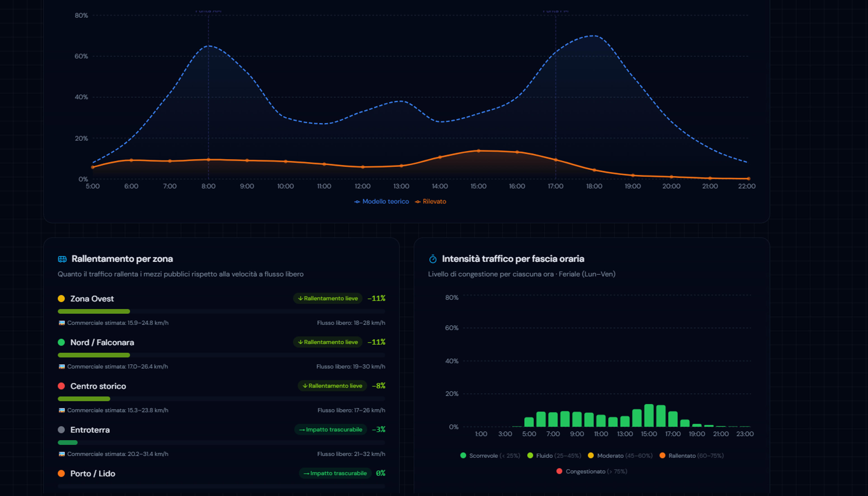Click the orange dot next to Porto / Lido
This screenshot has width=868, height=496.
(61, 474)
